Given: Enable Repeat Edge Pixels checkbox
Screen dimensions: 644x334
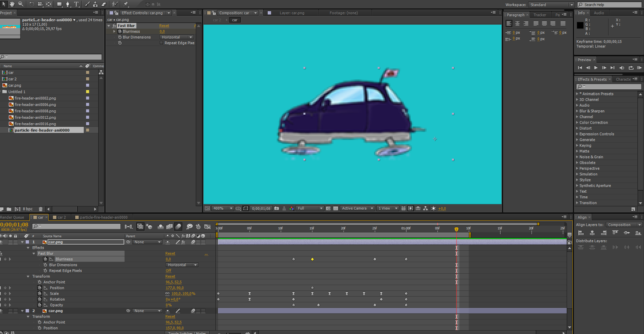Looking at the screenshot, I should (162, 43).
